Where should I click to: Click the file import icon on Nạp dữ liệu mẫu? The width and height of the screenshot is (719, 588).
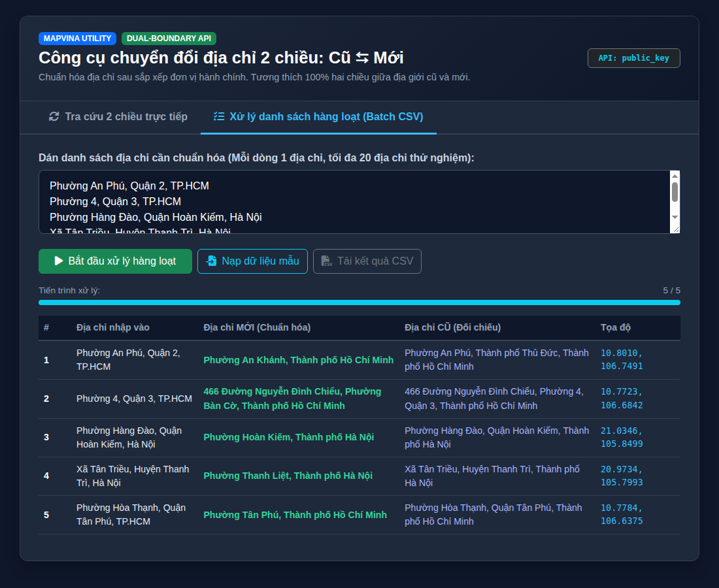tap(211, 261)
